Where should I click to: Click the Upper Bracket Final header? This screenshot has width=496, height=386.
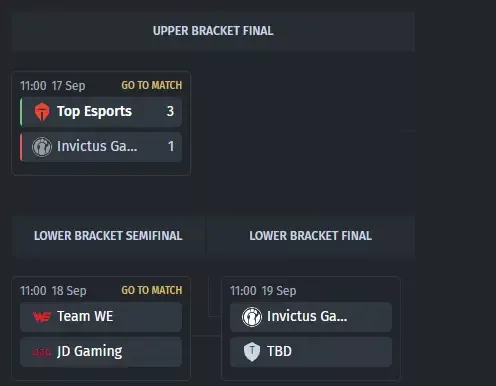(213, 31)
